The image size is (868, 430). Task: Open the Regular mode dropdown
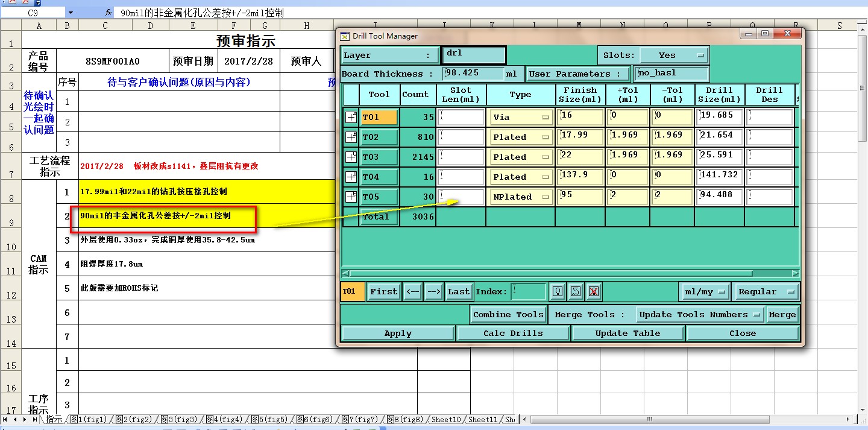pos(766,291)
